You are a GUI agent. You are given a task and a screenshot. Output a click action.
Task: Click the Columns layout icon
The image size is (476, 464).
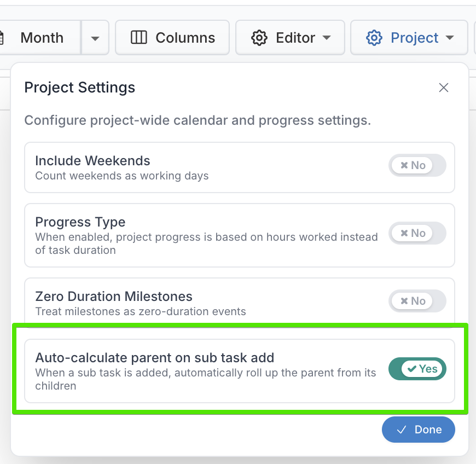pos(139,38)
